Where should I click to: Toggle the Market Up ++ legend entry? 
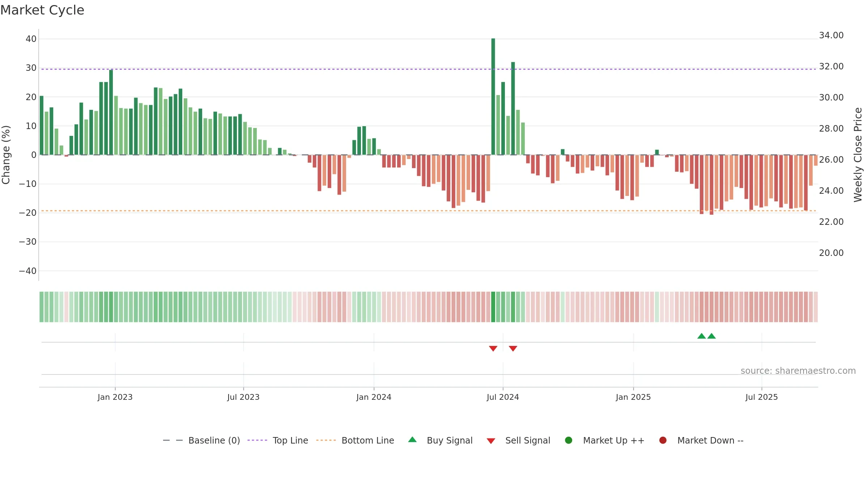[604, 440]
